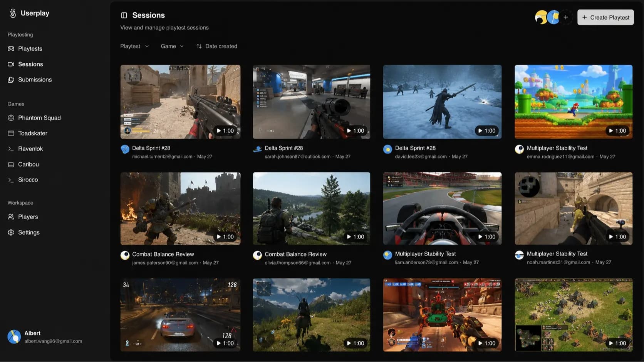Go to Players page
The width and height of the screenshot is (644, 362).
(28, 217)
